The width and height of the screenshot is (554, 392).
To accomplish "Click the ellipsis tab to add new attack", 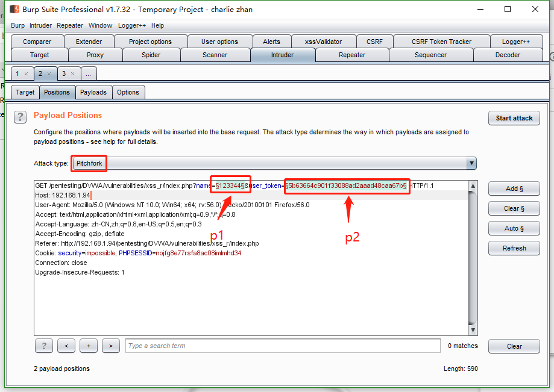I will coord(89,73).
